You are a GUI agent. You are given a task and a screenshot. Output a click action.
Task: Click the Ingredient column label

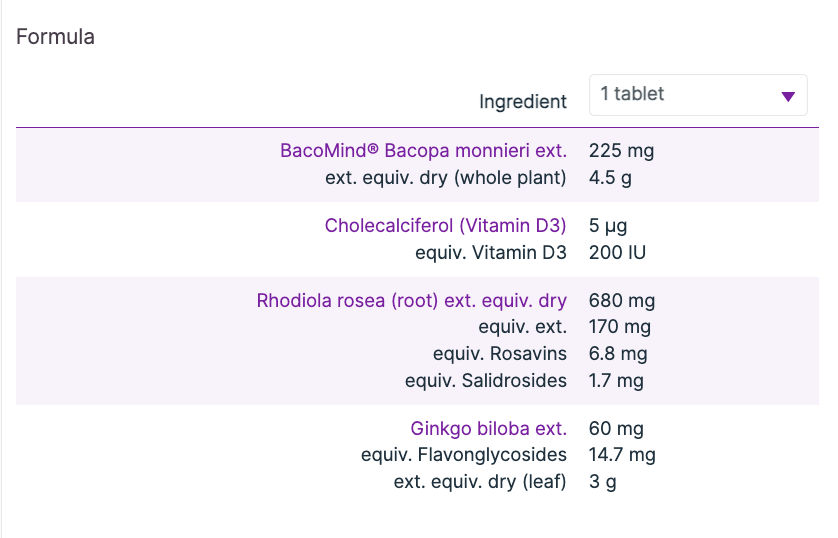(522, 102)
